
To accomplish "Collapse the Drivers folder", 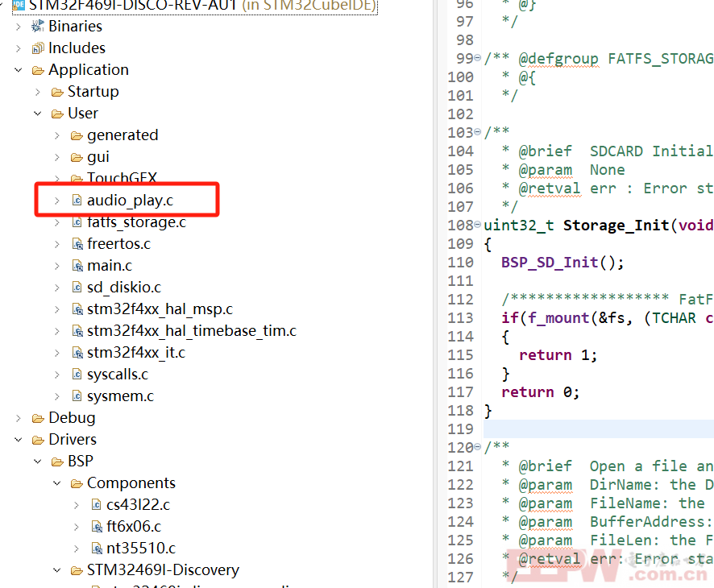I will (19, 440).
